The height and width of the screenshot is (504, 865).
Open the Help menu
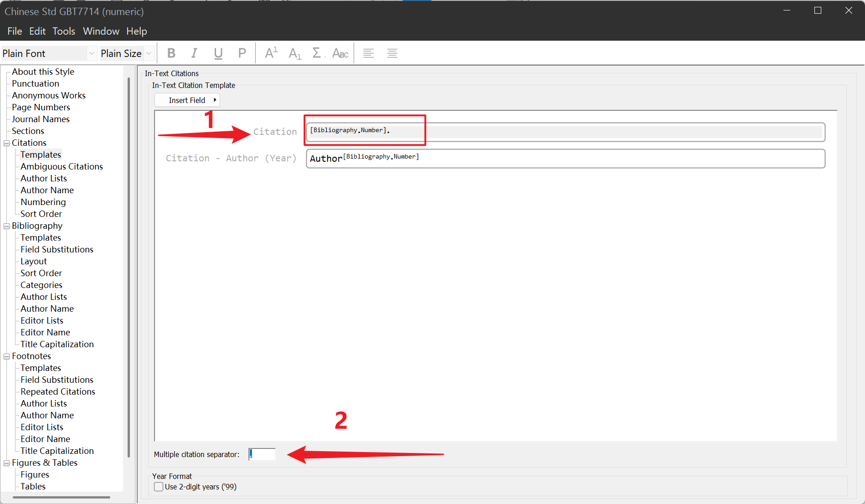[x=137, y=31]
